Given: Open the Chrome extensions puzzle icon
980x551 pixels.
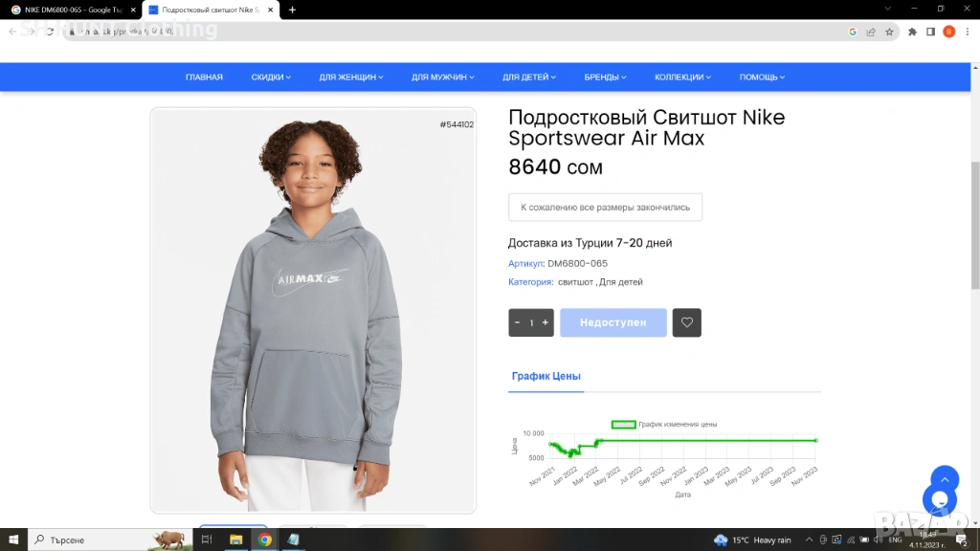Looking at the screenshot, I should click(x=912, y=32).
